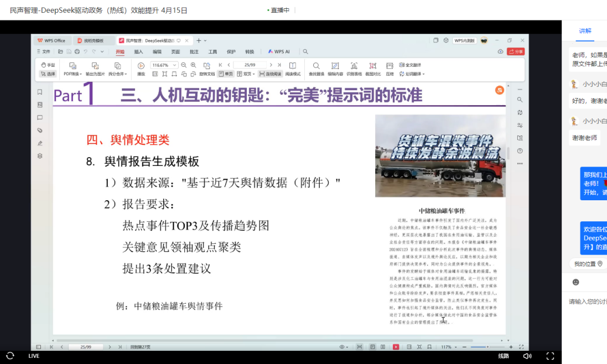The image size is (607, 364).
Task: Select the 手型 hand tool
Action: click(x=48, y=65)
